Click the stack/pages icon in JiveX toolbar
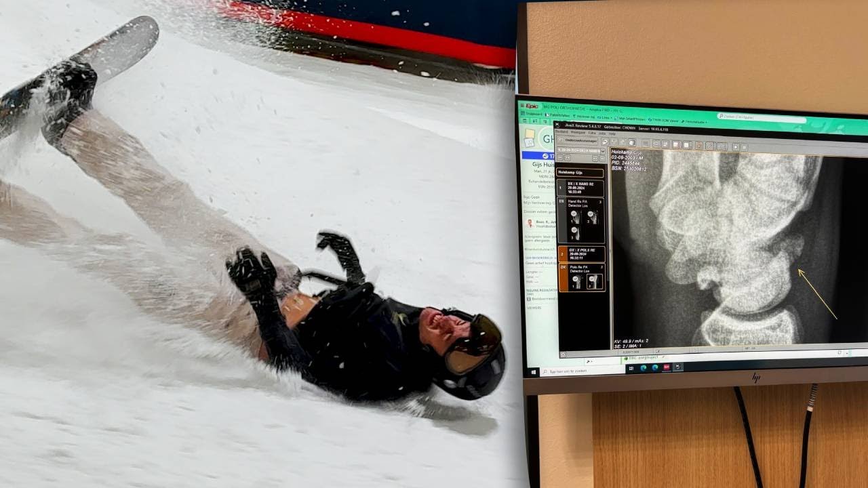868x488 pixels. (631, 143)
